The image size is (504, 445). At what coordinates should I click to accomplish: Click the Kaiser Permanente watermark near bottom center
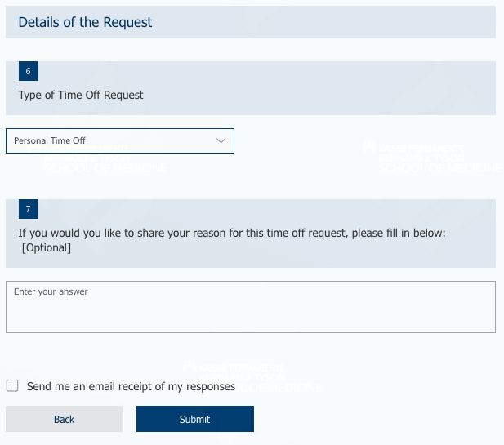(x=252, y=377)
